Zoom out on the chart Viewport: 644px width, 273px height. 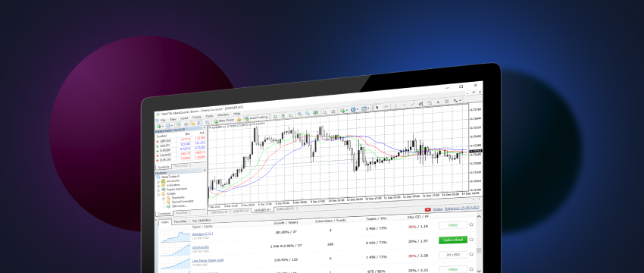pyautogui.click(x=308, y=114)
